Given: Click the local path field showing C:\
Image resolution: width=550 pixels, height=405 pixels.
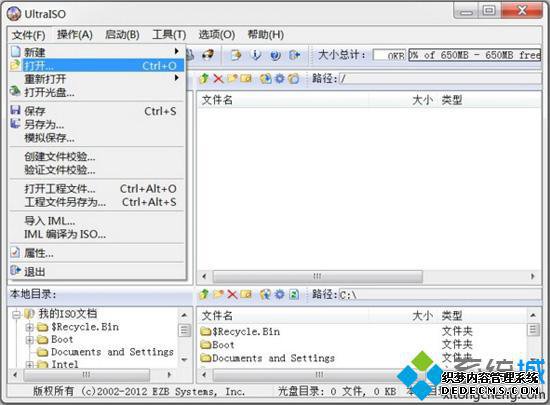Looking at the screenshot, I should pyautogui.click(x=440, y=295).
